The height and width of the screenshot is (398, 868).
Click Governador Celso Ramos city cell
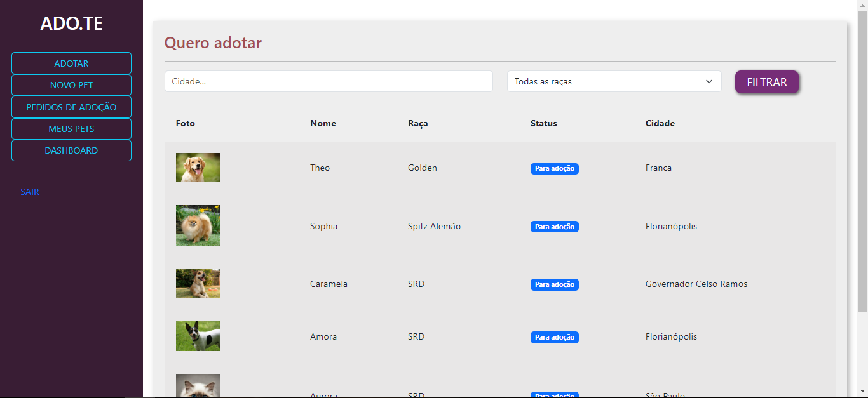tap(696, 284)
